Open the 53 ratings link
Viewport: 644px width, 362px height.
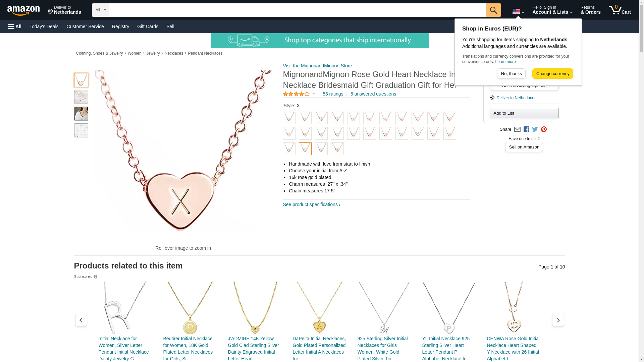pos(333,94)
